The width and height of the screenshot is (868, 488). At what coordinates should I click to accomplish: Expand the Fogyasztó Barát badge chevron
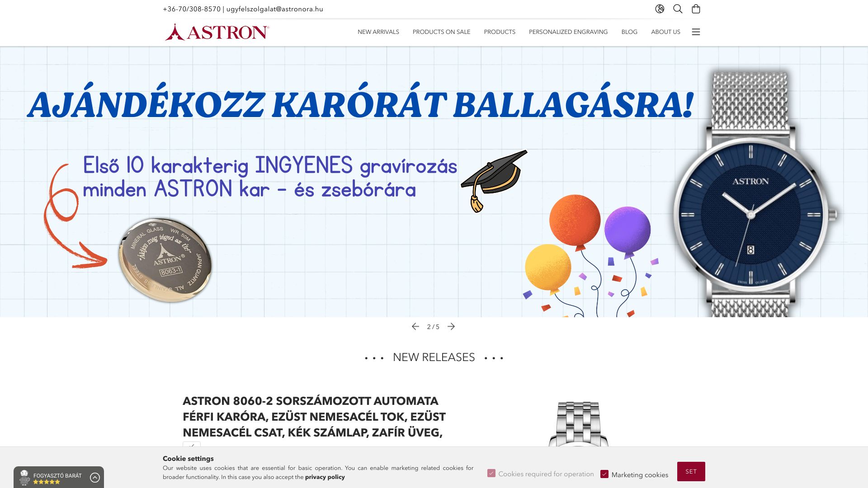tap(94, 478)
